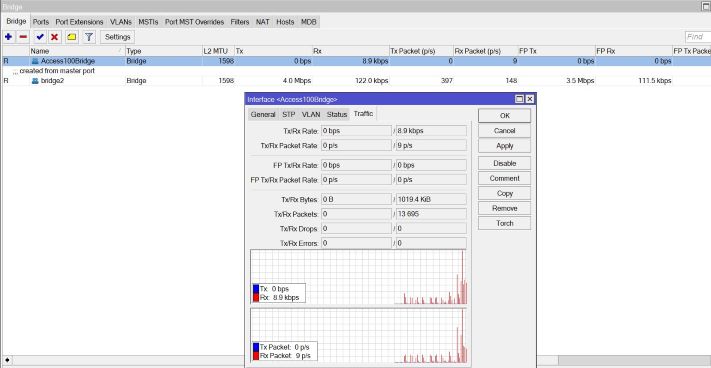The image size is (711, 368).
Task: Click the Find search field
Action: coord(697,37)
